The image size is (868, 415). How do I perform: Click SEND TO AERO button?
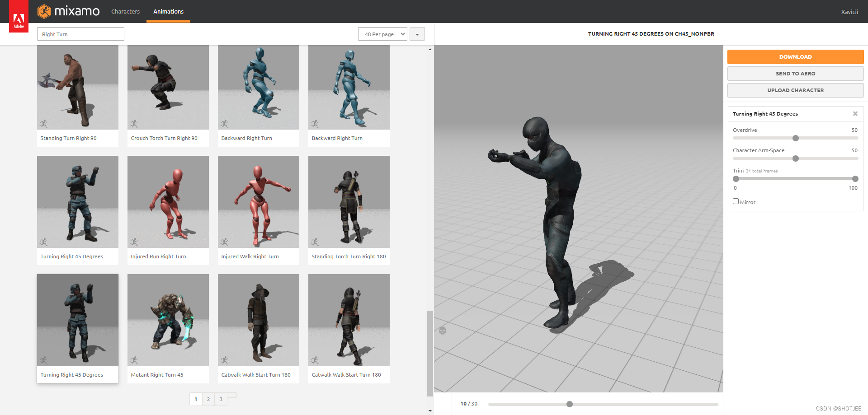(795, 74)
